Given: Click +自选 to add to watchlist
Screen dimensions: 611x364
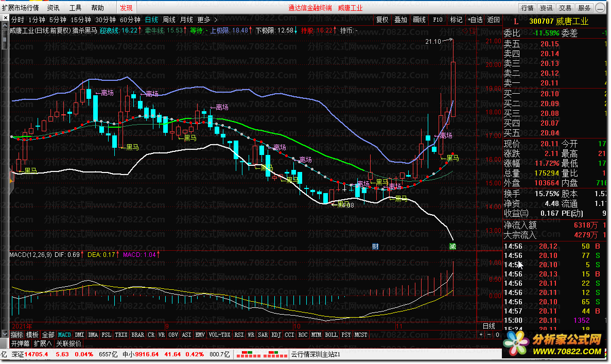Looking at the screenshot, I should coord(475,20).
